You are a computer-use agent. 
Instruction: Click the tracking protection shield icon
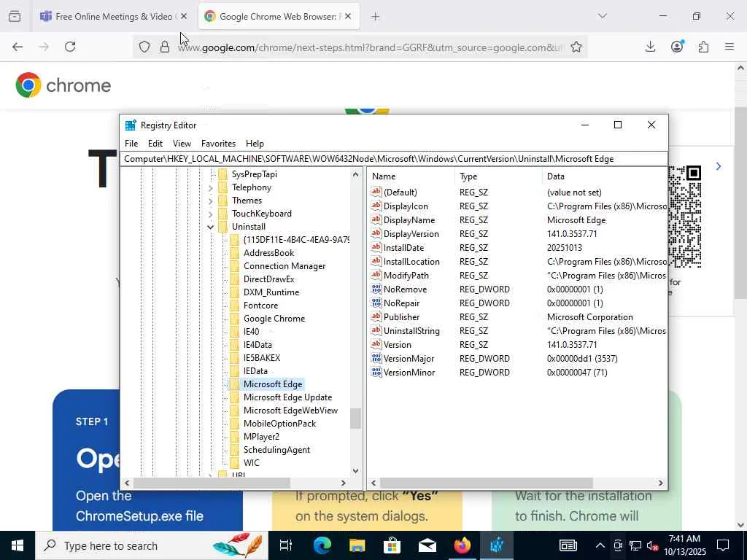(144, 47)
